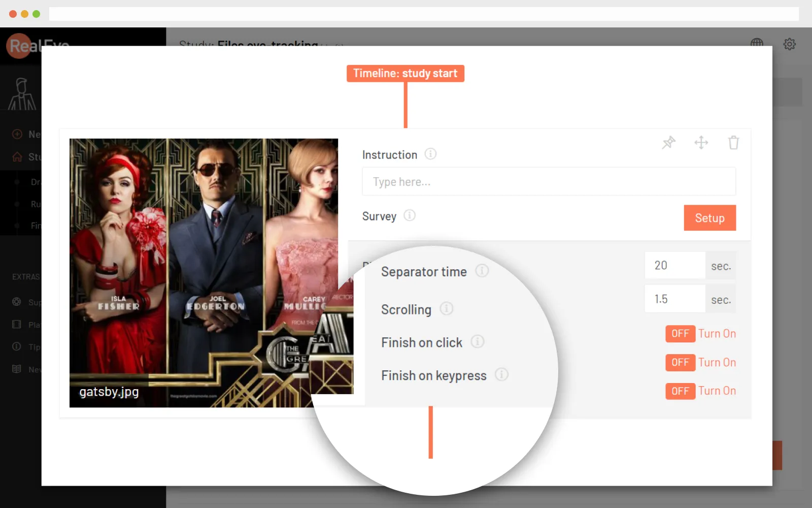The width and height of the screenshot is (812, 508).
Task: Click the info icon next to Instruction
Action: click(x=430, y=154)
